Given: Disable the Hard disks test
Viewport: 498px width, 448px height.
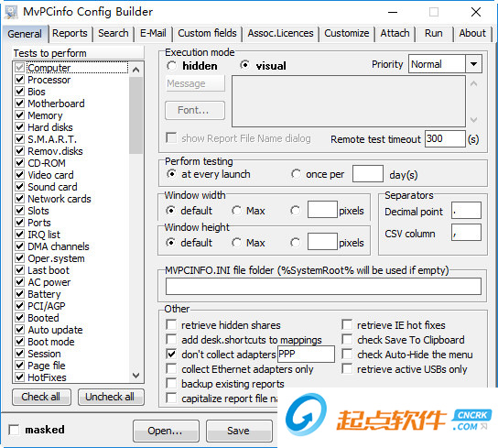Looking at the screenshot, I should (20, 127).
